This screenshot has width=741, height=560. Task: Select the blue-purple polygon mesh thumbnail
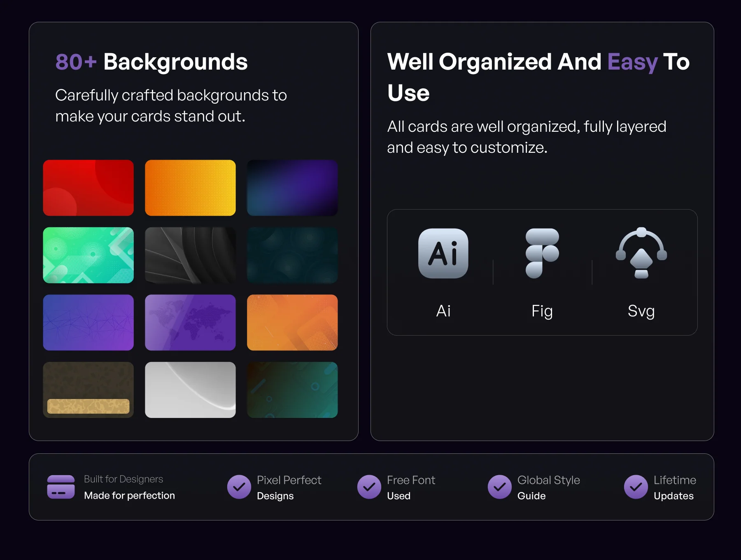[89, 322]
